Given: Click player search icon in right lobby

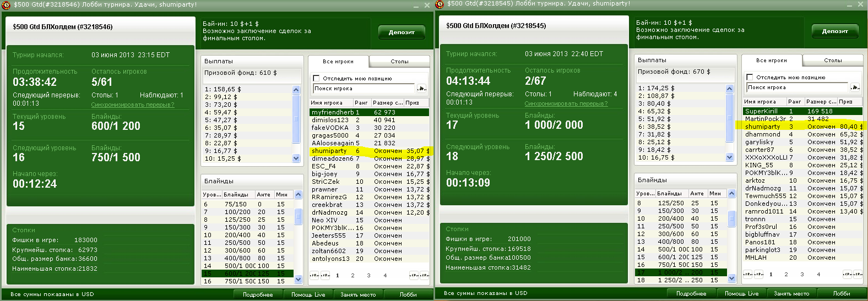Looking at the screenshot, I should click(855, 87).
